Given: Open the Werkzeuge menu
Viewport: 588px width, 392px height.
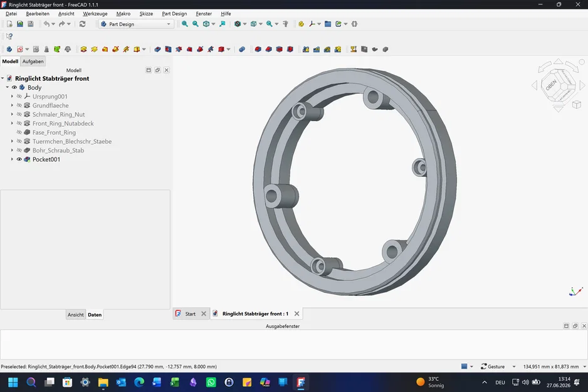Looking at the screenshot, I should pos(95,14).
